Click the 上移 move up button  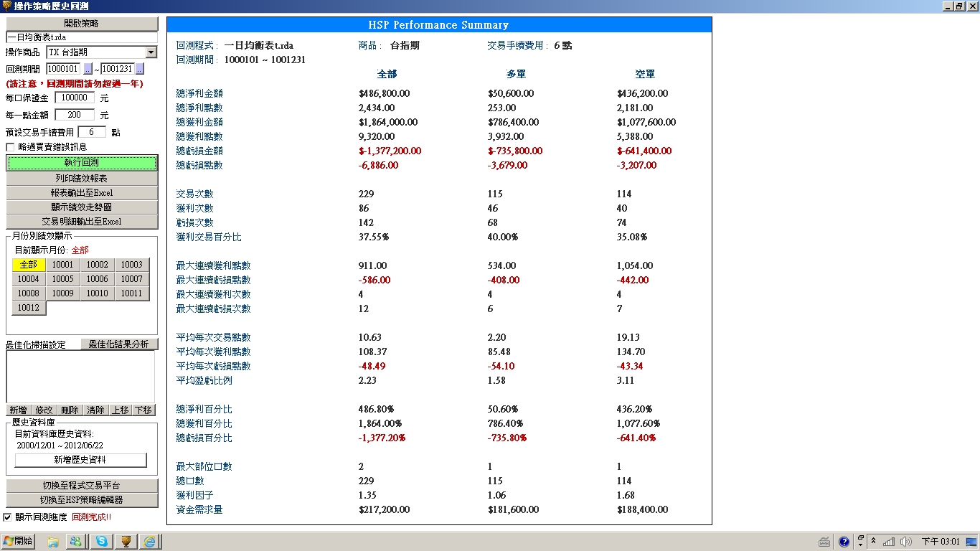click(x=120, y=410)
